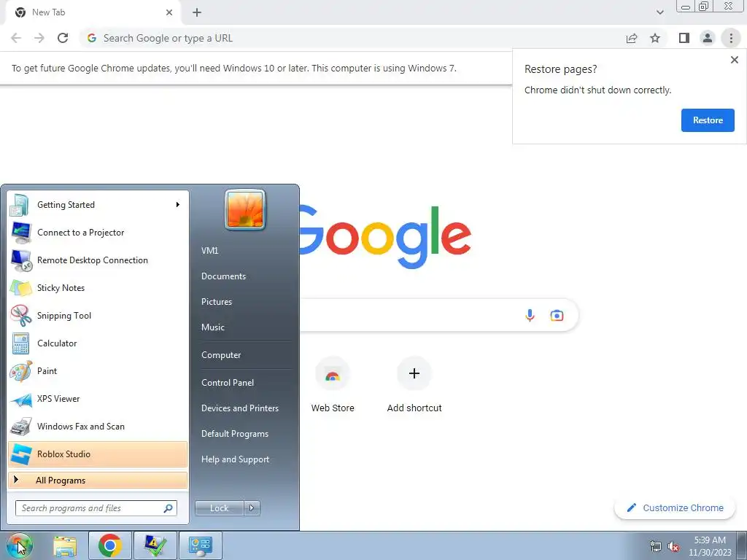The image size is (747, 560).
Task: Open the side panel icon
Action: (684, 38)
